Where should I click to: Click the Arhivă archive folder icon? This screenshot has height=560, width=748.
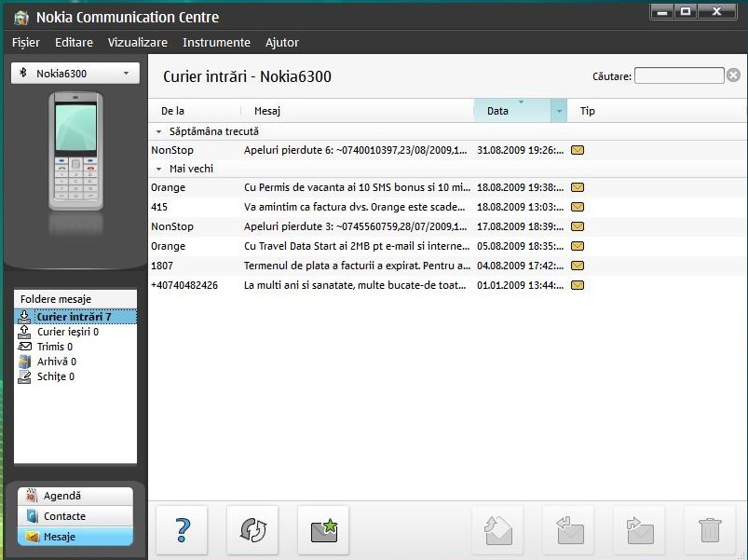24,362
